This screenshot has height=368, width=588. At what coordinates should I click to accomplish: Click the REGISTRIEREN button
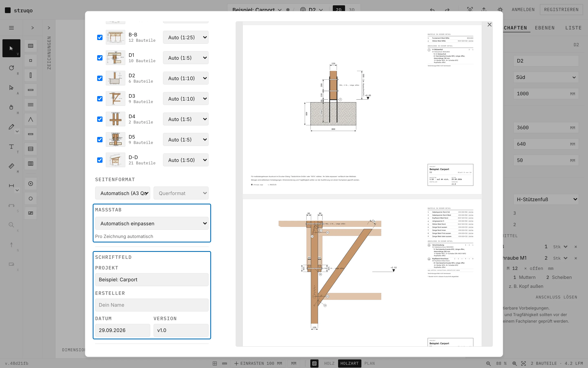click(x=561, y=9)
